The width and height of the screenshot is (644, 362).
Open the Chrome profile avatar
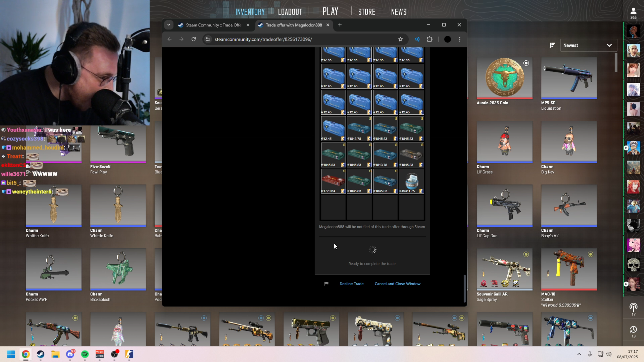(x=447, y=39)
